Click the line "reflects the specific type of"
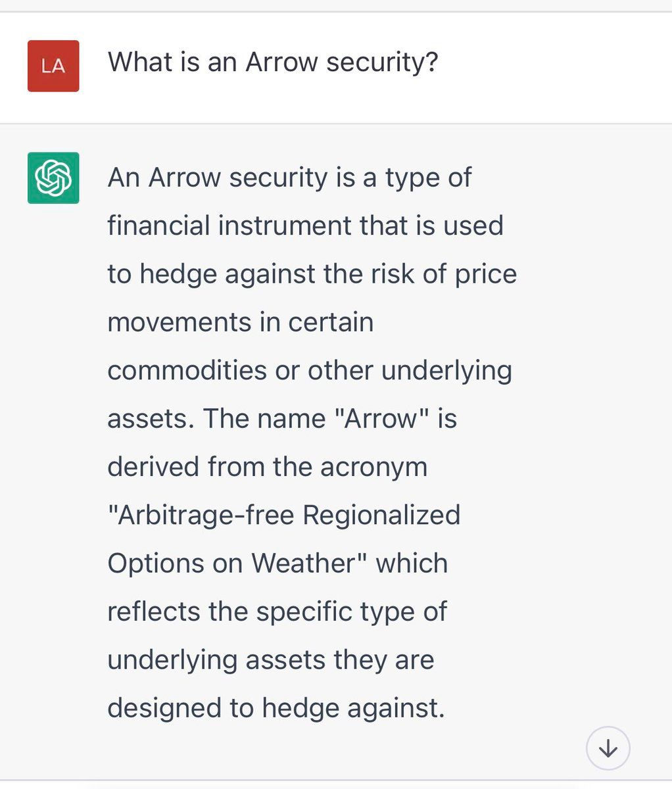 (277, 611)
